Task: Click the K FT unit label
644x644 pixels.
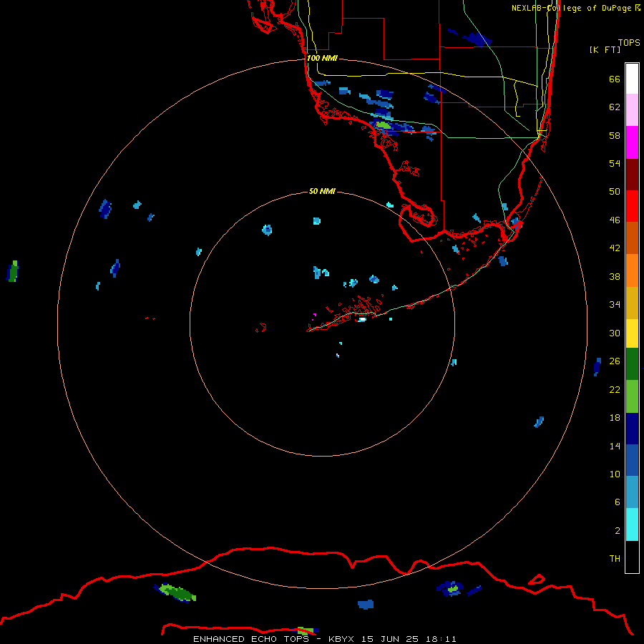Action: tap(605, 49)
